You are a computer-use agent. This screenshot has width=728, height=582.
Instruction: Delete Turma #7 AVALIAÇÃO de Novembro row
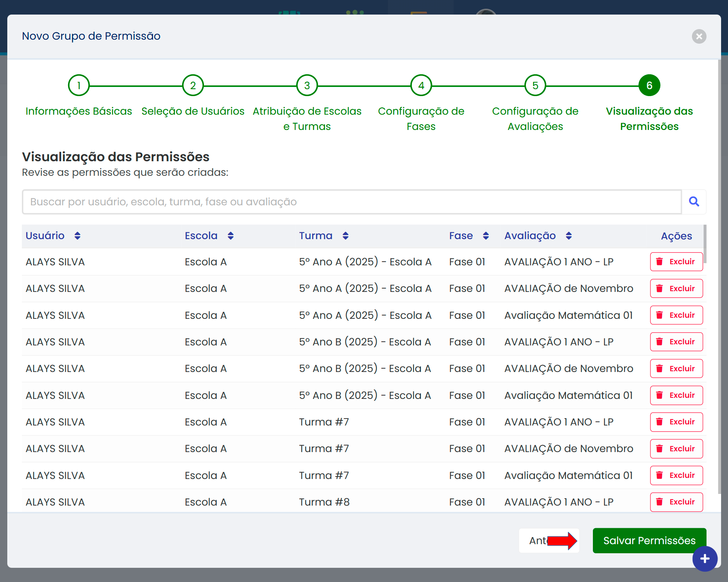tap(676, 449)
